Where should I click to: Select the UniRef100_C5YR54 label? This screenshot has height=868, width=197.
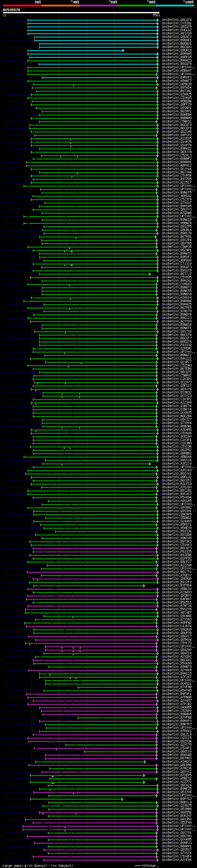(176, 176)
